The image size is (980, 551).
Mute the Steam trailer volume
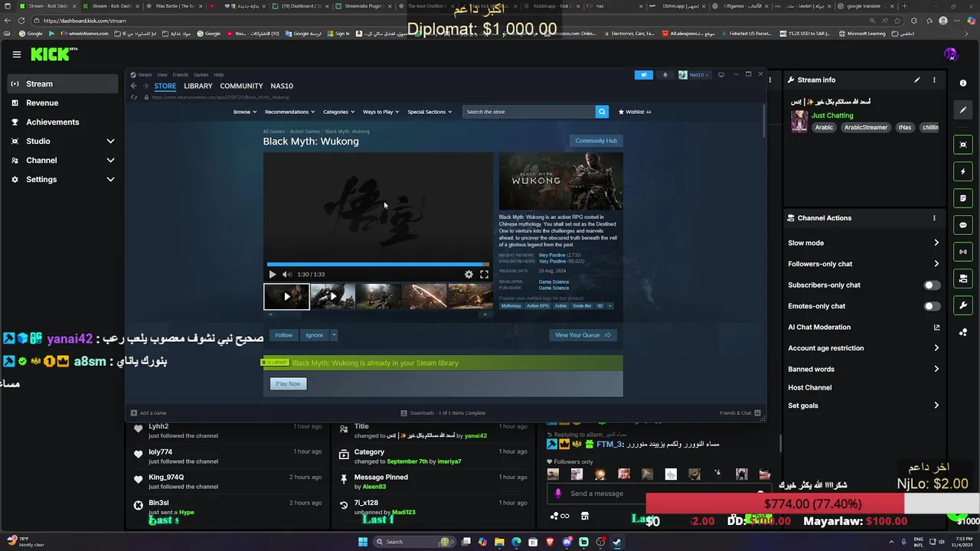(286, 274)
